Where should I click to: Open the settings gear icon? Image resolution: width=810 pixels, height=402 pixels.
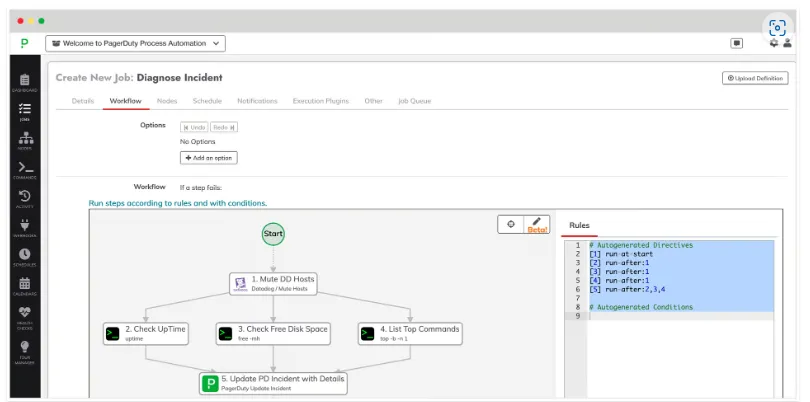tap(774, 43)
